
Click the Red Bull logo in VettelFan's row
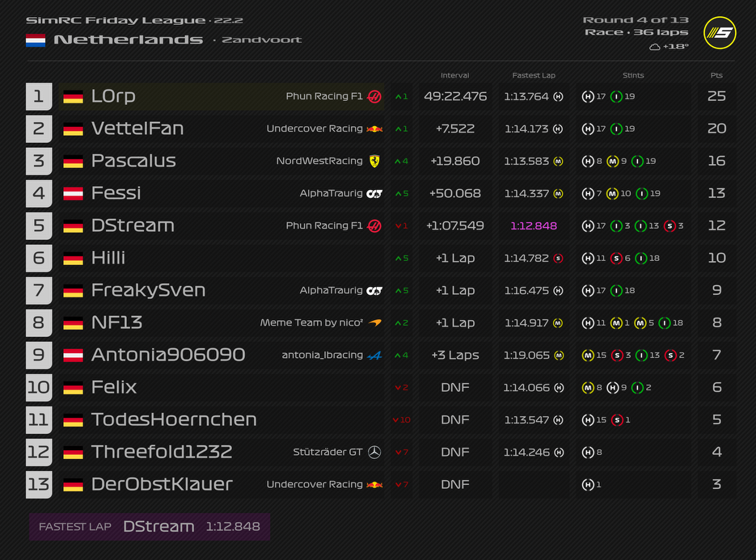pos(374,128)
